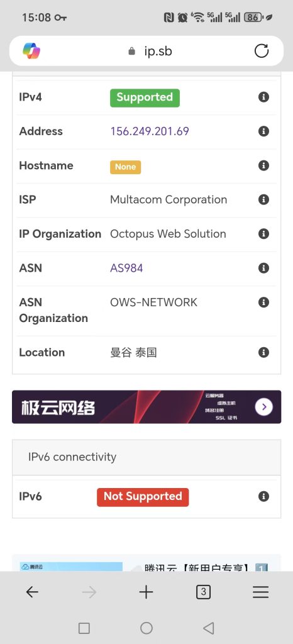The image size is (293, 644).
Task: Go back using browser back arrow
Action: pyautogui.click(x=32, y=592)
